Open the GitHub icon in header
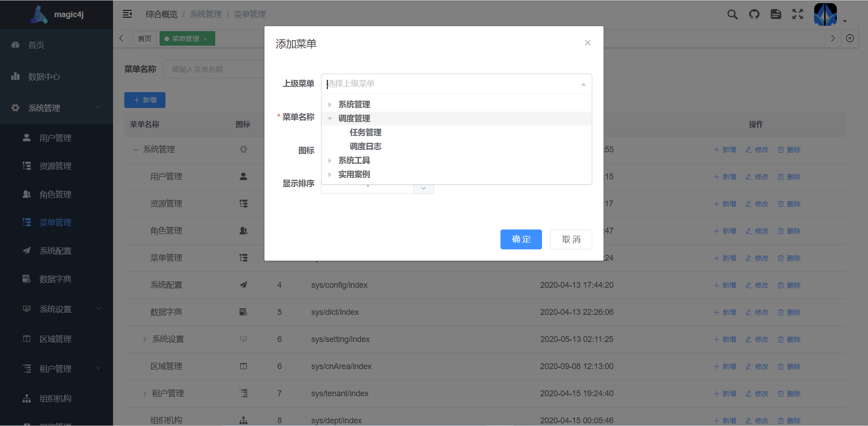The width and height of the screenshot is (868, 426). 754,14
